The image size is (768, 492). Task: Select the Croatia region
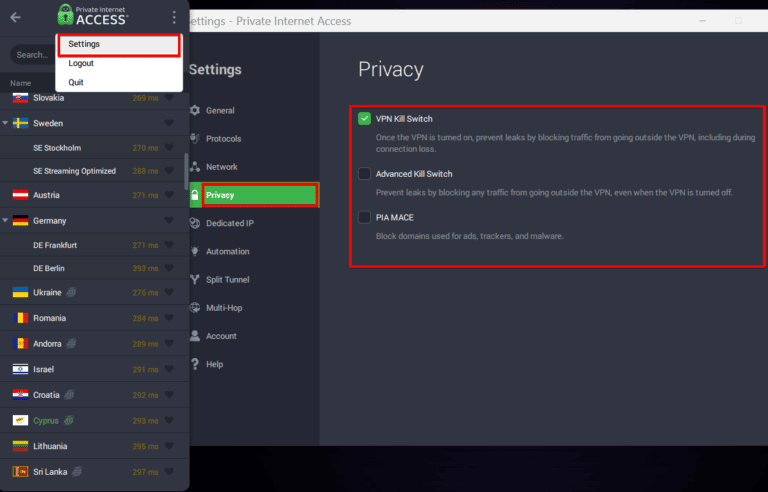pos(93,395)
